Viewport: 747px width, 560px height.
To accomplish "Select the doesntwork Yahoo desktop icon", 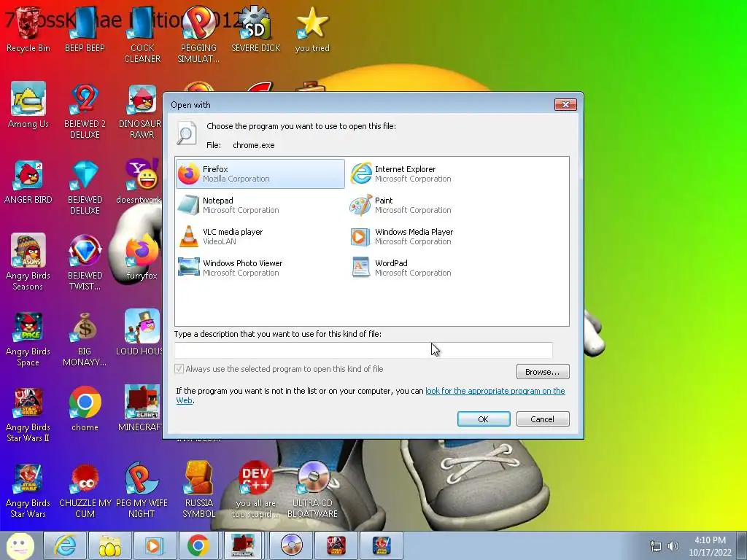I will tap(139, 182).
